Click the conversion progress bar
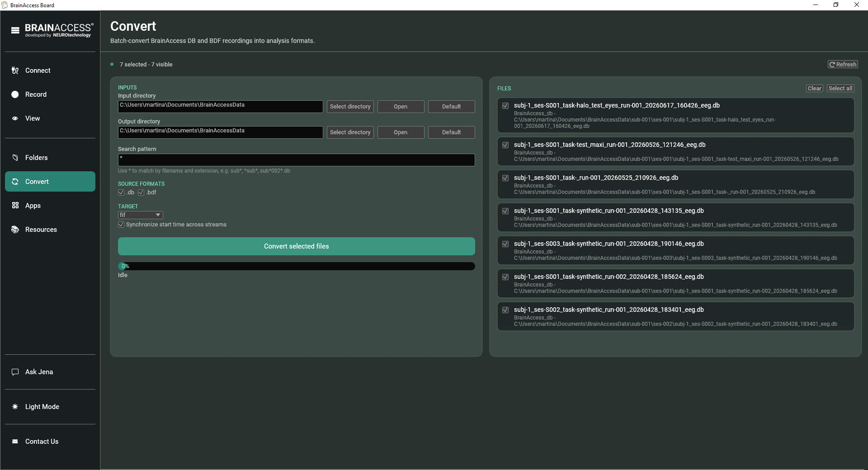 click(x=297, y=266)
